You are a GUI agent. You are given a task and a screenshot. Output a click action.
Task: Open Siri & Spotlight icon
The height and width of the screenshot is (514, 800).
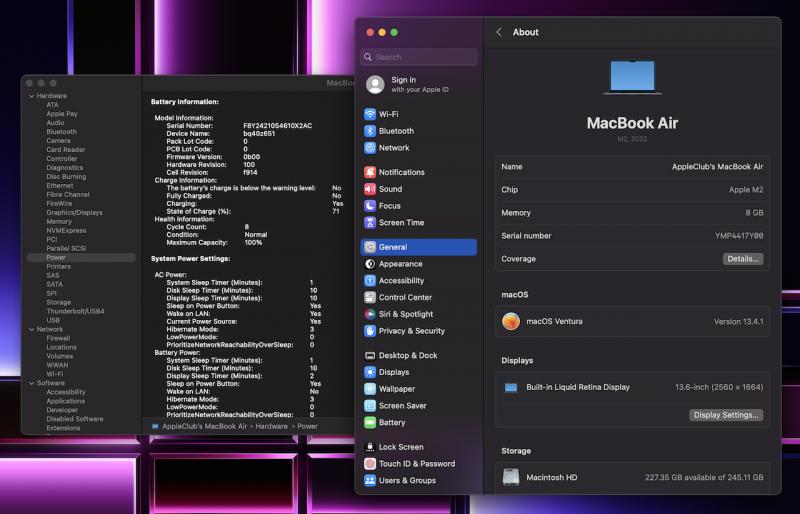pyautogui.click(x=370, y=314)
